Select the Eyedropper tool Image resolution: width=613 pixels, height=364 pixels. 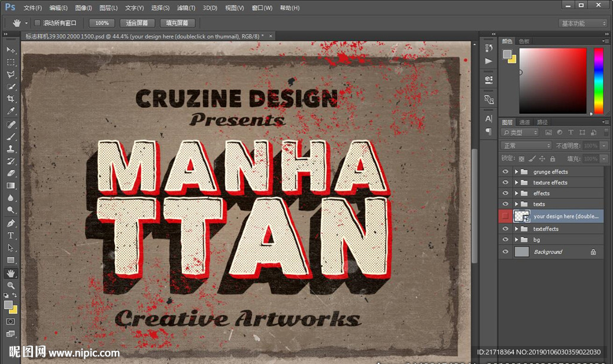click(11, 111)
